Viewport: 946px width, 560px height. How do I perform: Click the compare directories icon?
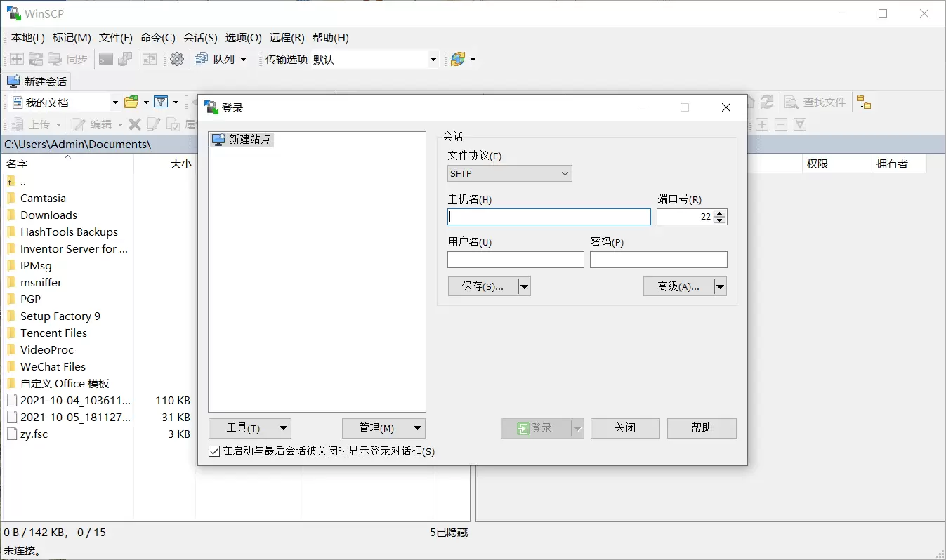pos(16,60)
